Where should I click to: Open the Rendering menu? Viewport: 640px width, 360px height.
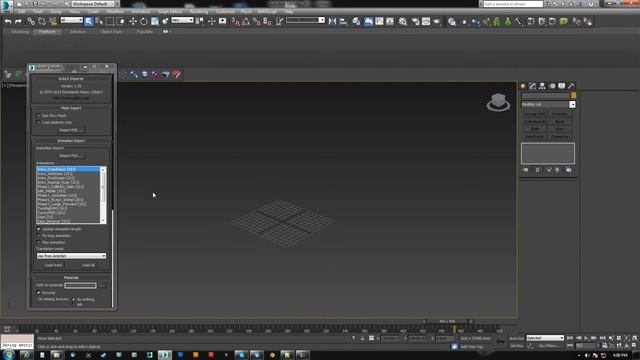[199, 12]
